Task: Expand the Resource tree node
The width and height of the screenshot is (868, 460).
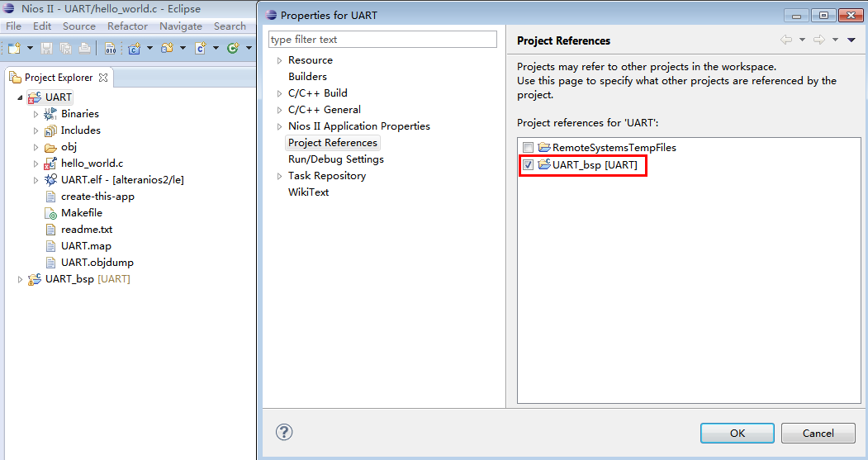Action: (x=279, y=60)
